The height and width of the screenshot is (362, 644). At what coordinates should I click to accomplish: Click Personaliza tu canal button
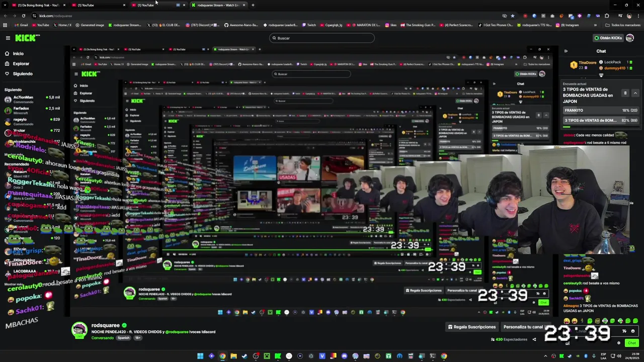(523, 327)
